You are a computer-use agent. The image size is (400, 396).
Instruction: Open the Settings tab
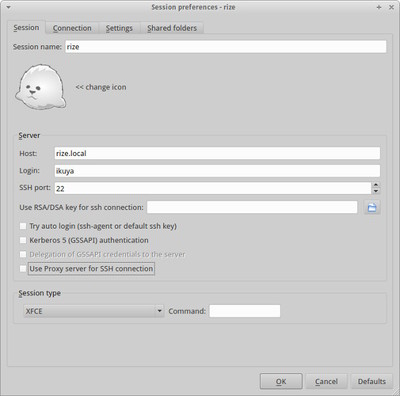click(x=119, y=28)
